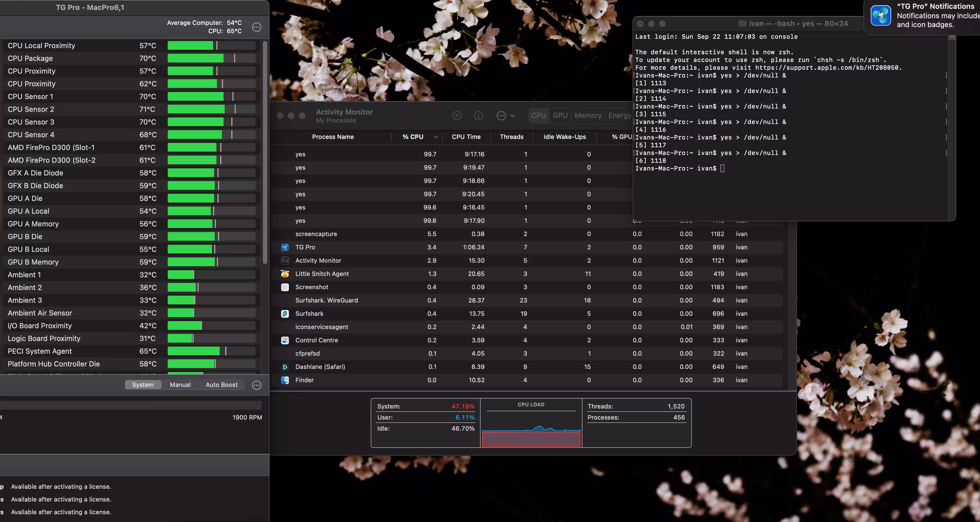Screen dimensions: 980x522
Task: Click the Finder process icon
Action: 284,381
